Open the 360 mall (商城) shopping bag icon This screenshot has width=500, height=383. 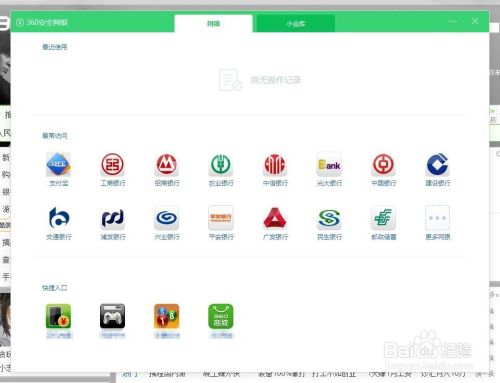pos(221,316)
